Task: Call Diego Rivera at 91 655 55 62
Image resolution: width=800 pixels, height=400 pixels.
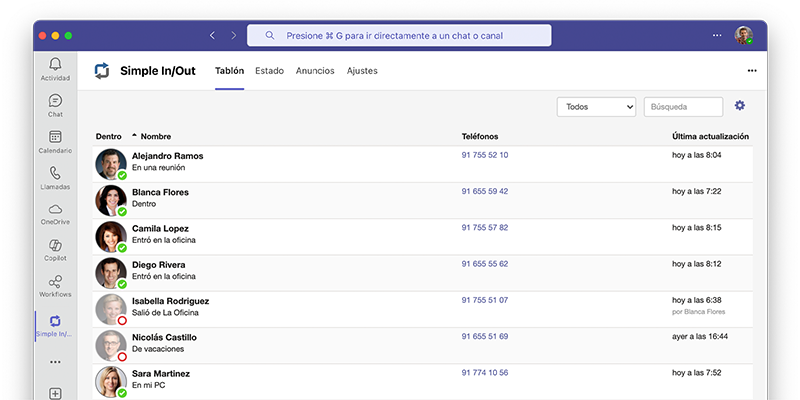Action: pos(485,264)
